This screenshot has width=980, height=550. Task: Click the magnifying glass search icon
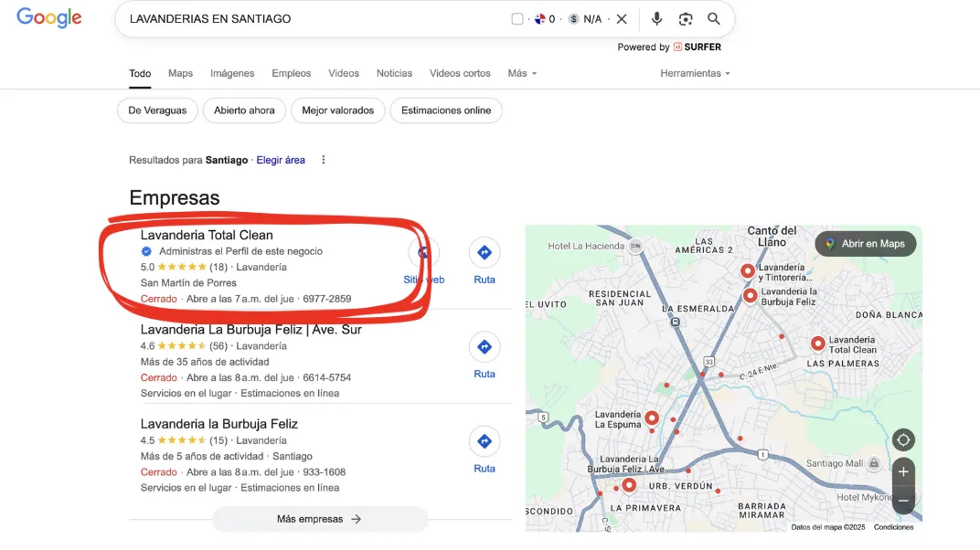(x=714, y=18)
